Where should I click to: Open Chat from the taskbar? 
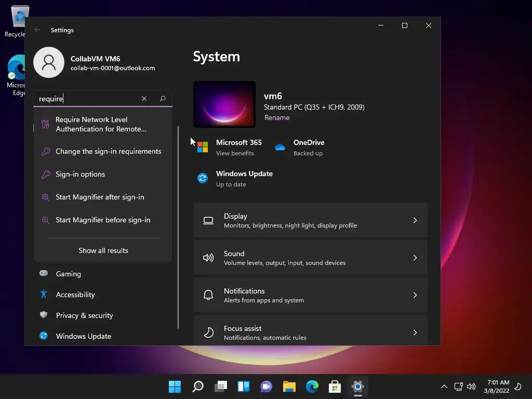[267, 387]
